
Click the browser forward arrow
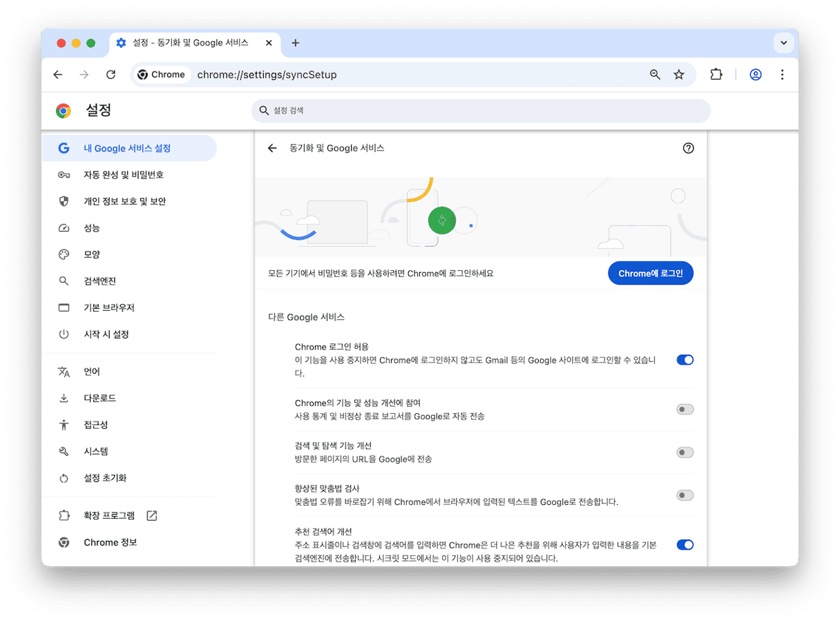point(84,75)
